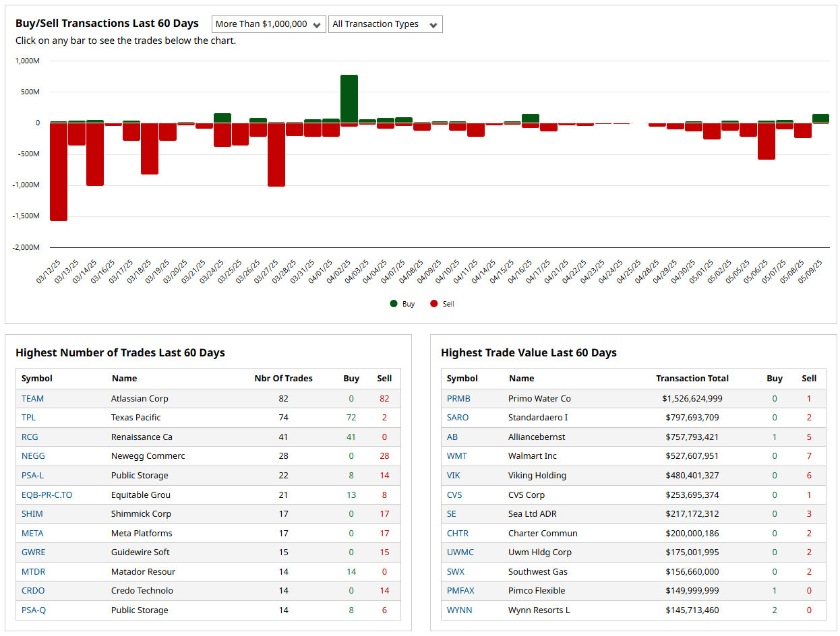Click the tall red sell bar for 03/12/25
This screenshot has height=636, width=840.
click(x=59, y=172)
